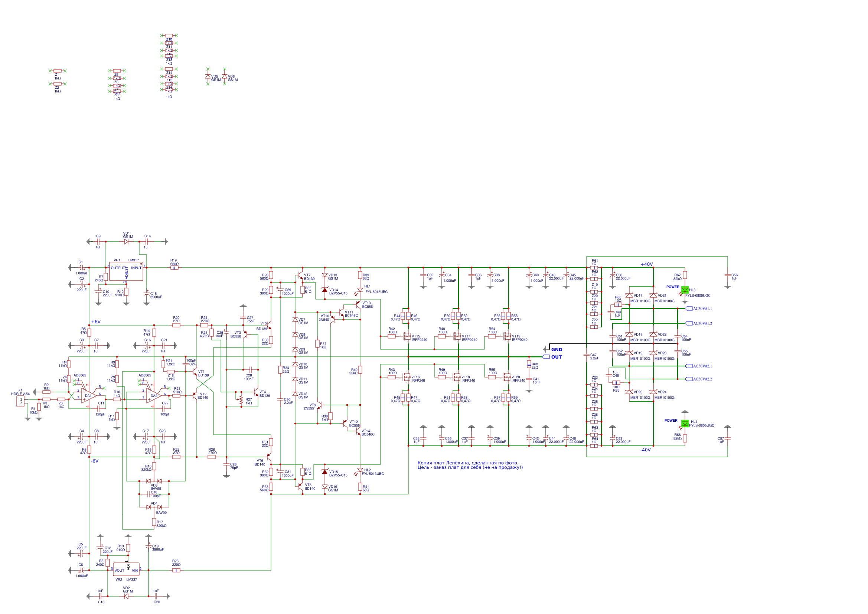
Task: Select the VT7 BD139 transistor symbol
Action: pos(301,275)
